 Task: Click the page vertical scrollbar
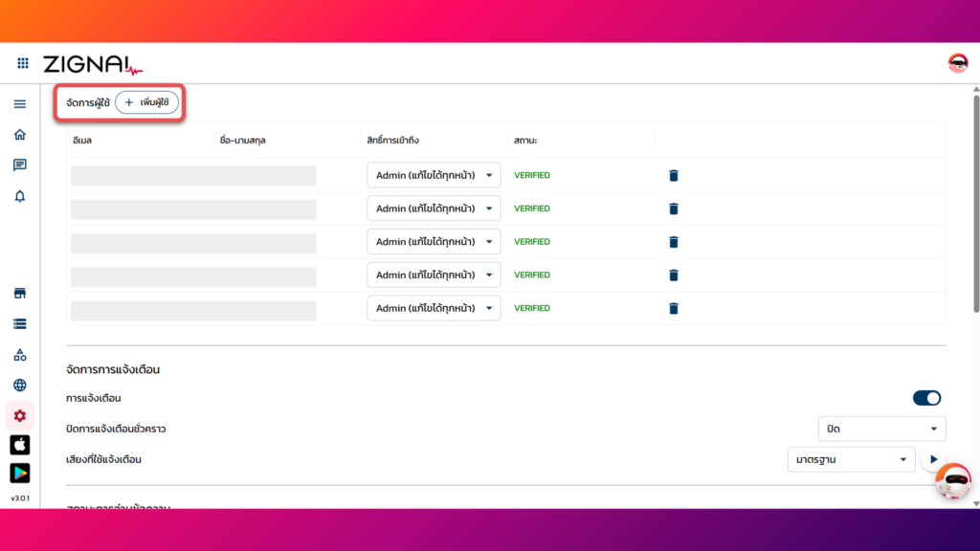pos(975,203)
